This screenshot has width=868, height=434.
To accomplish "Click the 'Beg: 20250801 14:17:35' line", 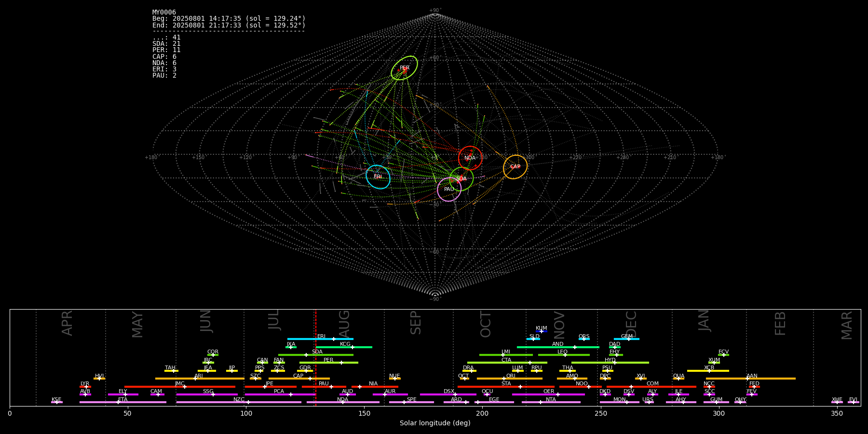I will [229, 19].
